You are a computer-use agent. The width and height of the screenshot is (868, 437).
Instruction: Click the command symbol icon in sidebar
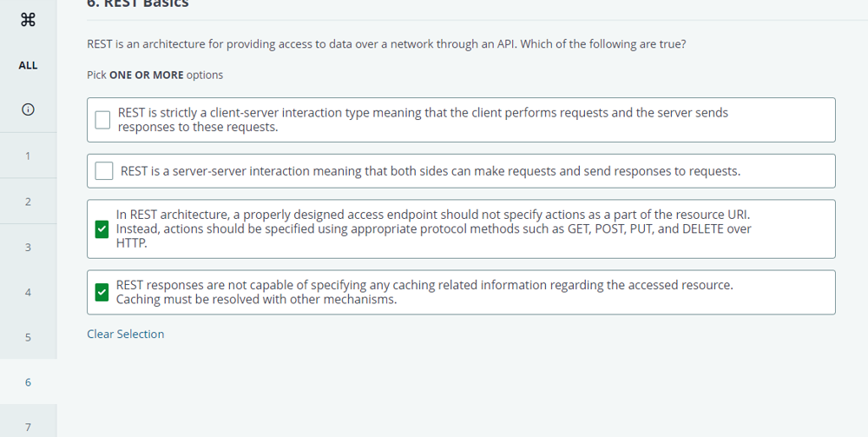pyautogui.click(x=28, y=20)
